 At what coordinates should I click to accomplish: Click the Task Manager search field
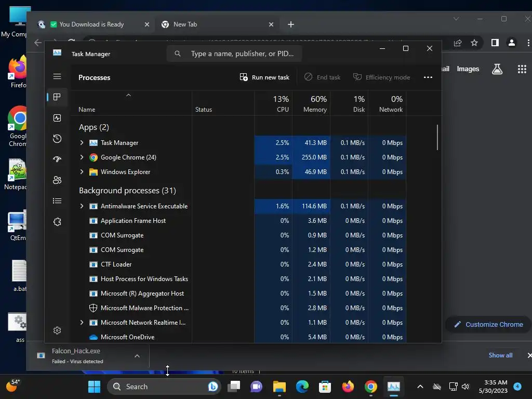tap(234, 54)
